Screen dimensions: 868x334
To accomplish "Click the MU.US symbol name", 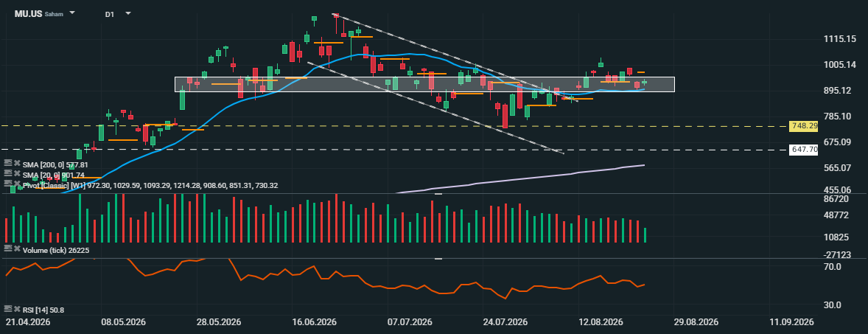I will [28, 14].
